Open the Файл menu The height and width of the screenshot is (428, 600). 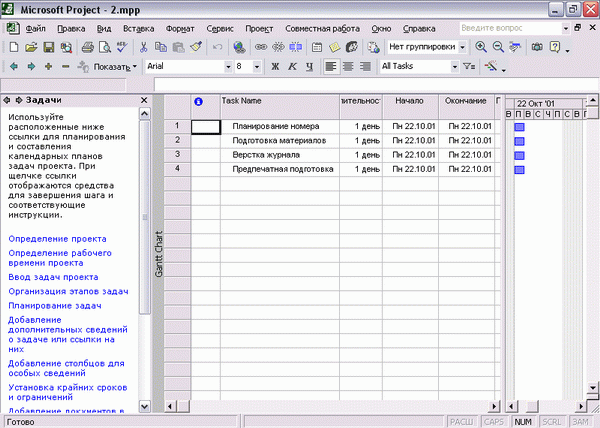(x=36, y=29)
